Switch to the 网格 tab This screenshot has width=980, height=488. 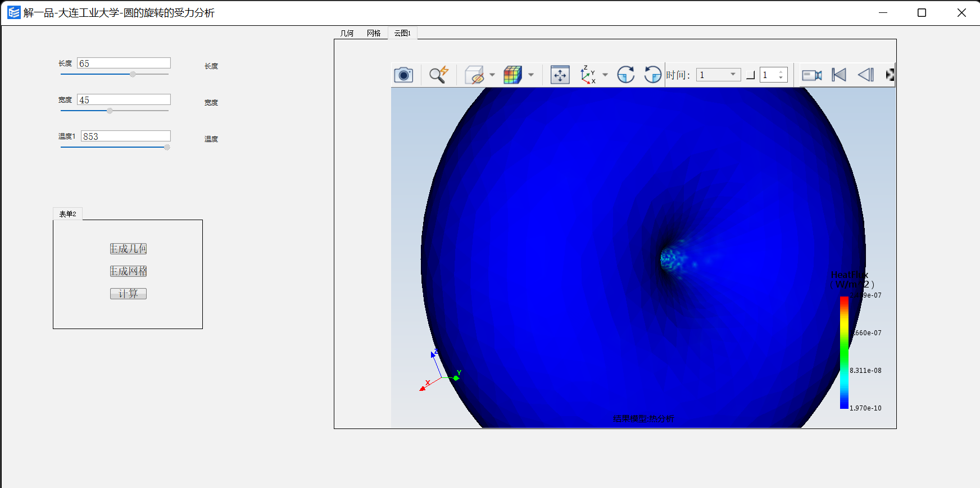coord(374,33)
